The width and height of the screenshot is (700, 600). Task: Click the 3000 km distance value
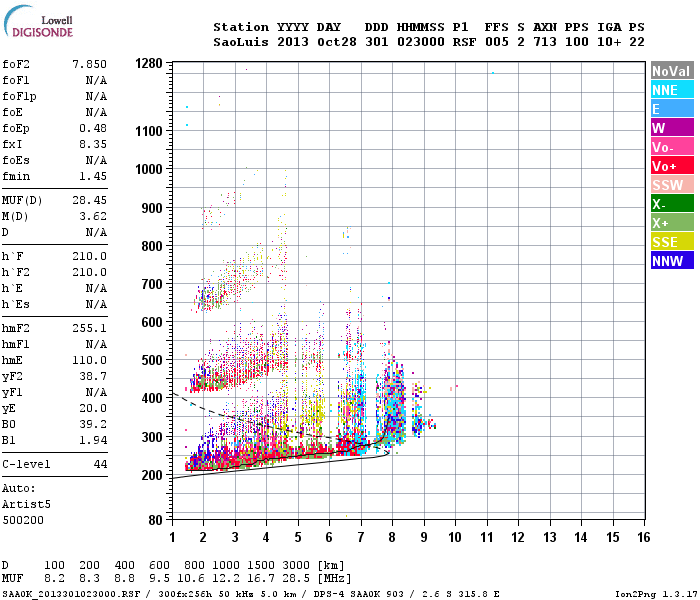click(296, 565)
